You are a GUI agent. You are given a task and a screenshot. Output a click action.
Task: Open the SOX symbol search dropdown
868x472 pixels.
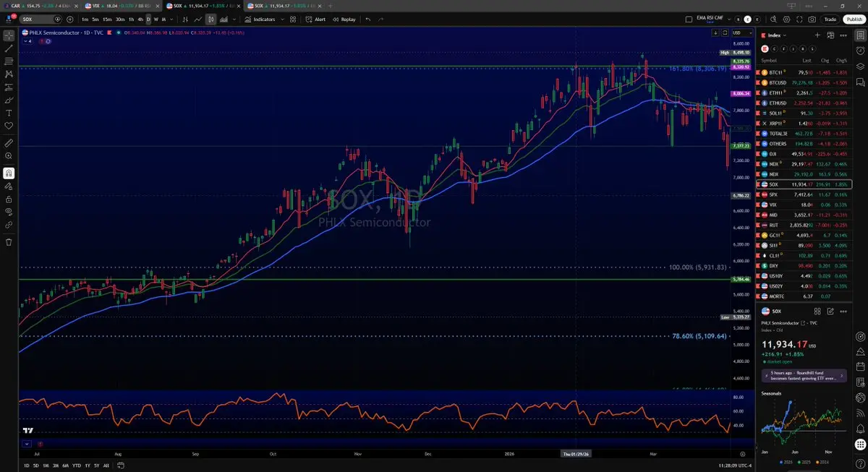57,19
